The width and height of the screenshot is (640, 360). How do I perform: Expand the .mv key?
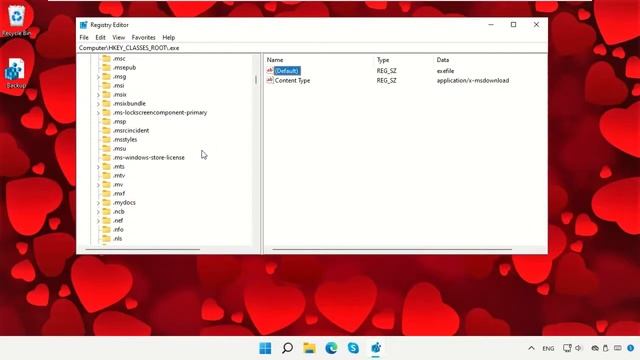[98, 184]
